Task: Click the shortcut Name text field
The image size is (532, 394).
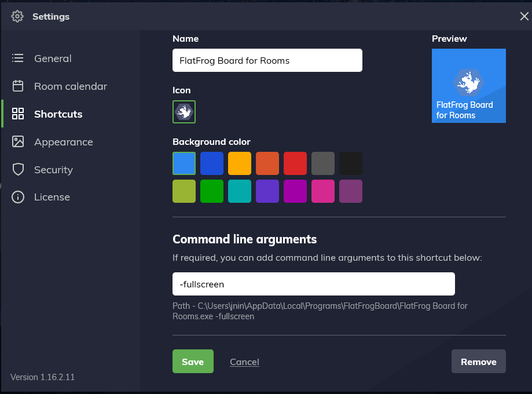Action: point(267,60)
